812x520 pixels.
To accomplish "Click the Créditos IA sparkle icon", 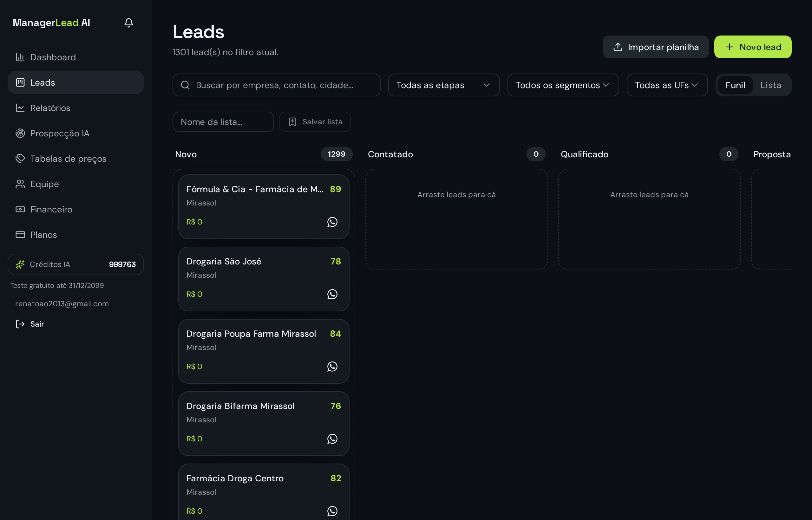I will point(20,264).
